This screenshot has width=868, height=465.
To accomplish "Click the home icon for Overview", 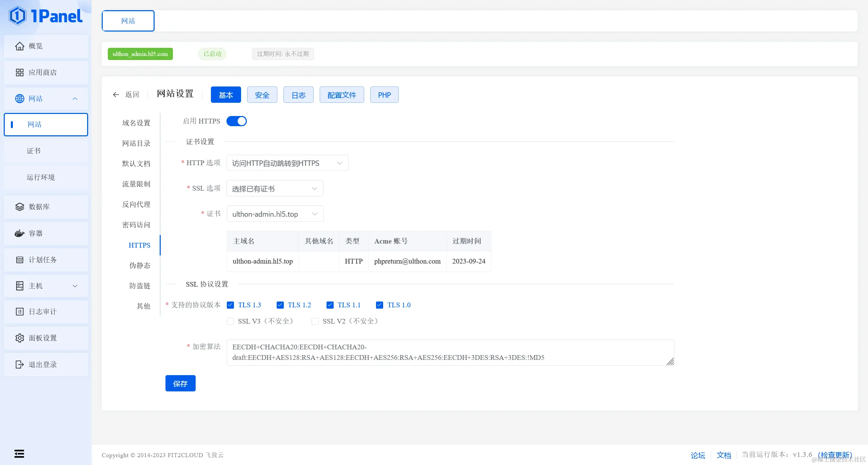I will point(20,46).
